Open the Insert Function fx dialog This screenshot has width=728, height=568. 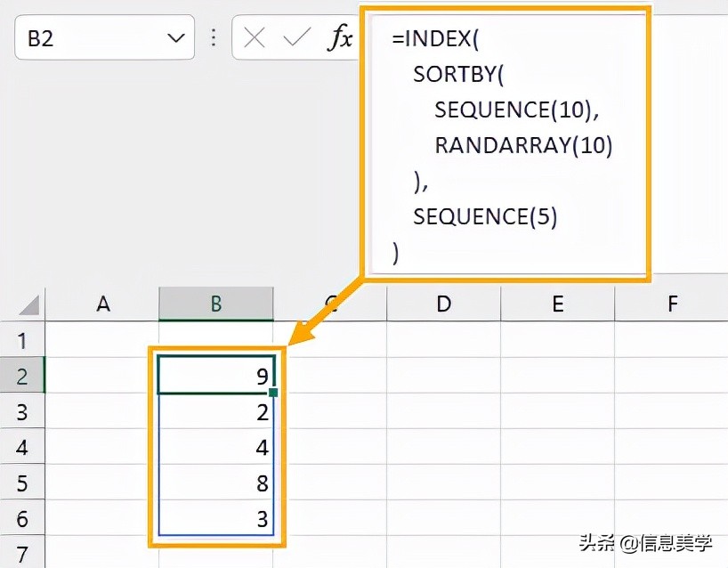pos(339,37)
